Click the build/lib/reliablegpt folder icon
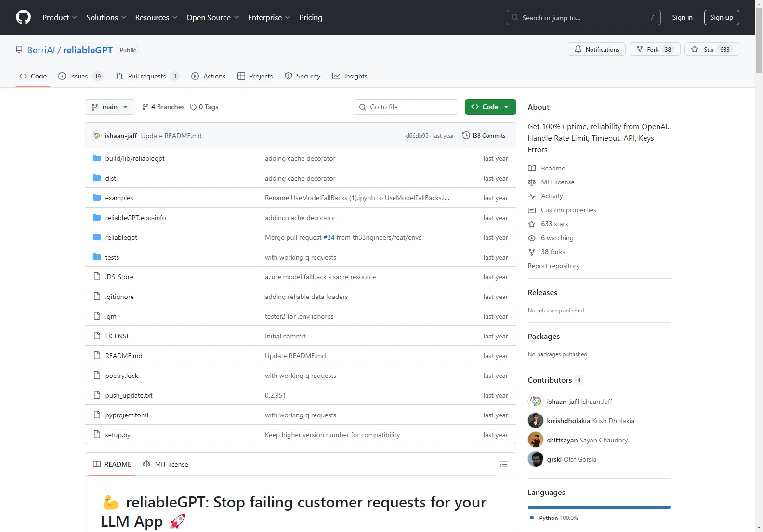Screen dimensions: 763x532 (97, 158)
